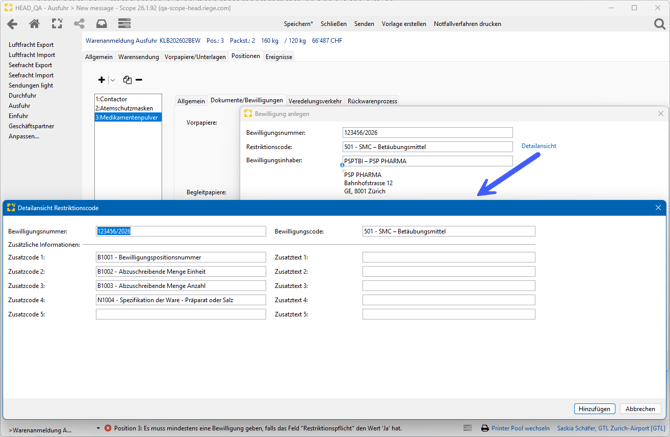Screen dimensions: 670x437
Task: Go to the home icon
Action: tap(34, 24)
